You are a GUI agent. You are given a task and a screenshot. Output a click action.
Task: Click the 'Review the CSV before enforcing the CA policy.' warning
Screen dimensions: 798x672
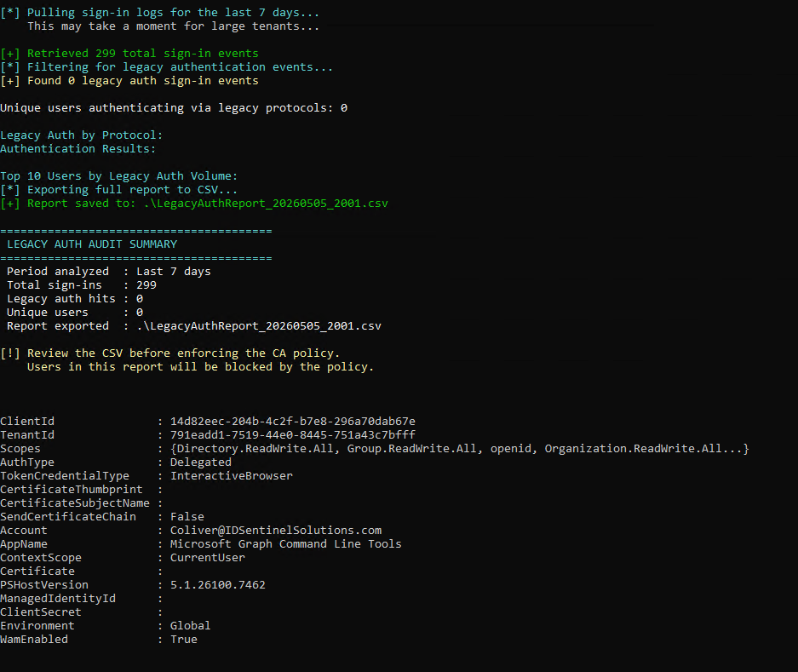(x=170, y=353)
